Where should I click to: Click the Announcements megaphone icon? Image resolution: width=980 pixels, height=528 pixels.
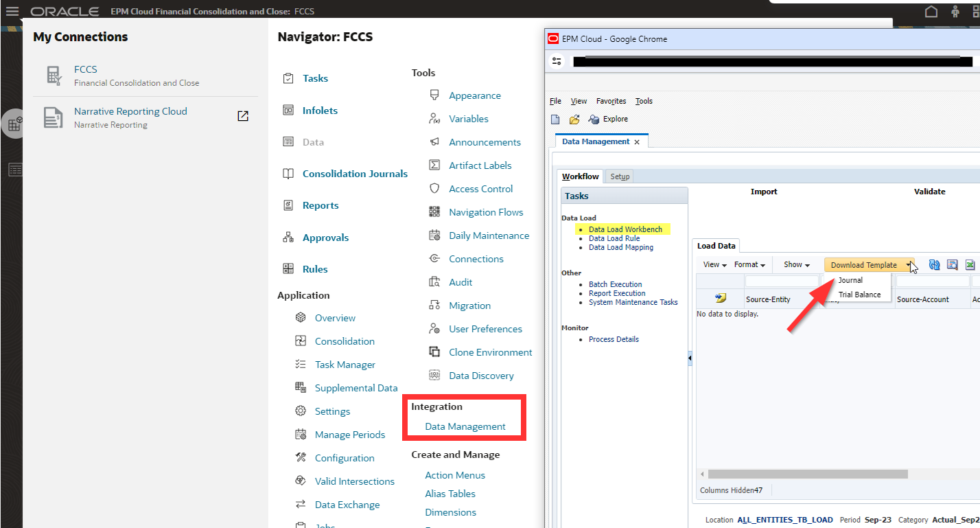coord(434,142)
